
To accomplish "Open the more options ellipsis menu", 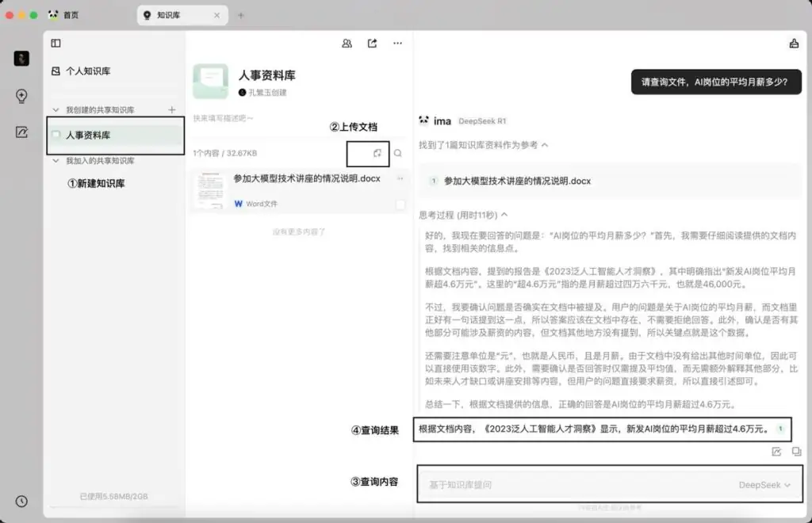I will [397, 44].
